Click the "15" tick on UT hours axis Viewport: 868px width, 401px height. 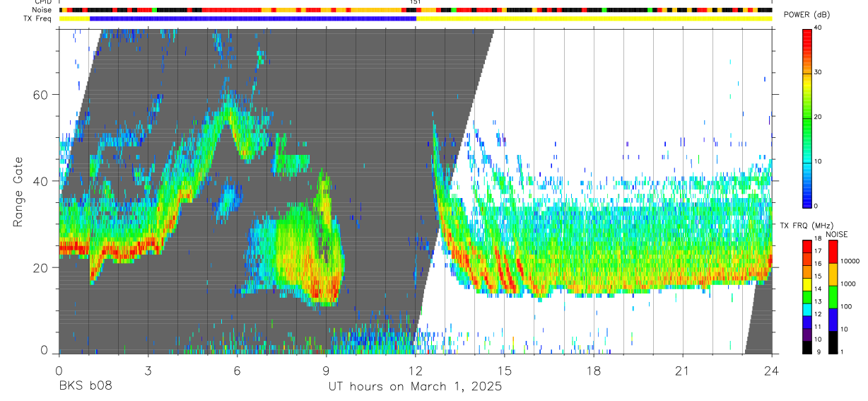[x=505, y=371]
